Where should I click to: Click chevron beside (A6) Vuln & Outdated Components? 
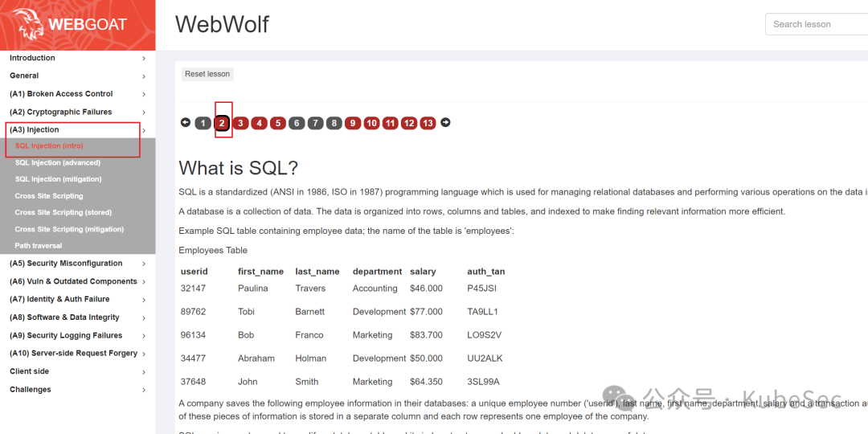[144, 282]
